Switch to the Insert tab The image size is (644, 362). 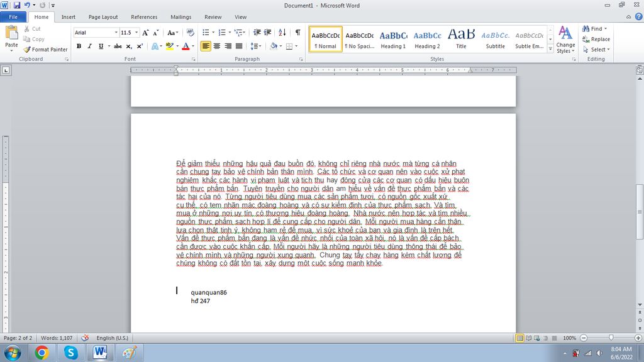(68, 17)
